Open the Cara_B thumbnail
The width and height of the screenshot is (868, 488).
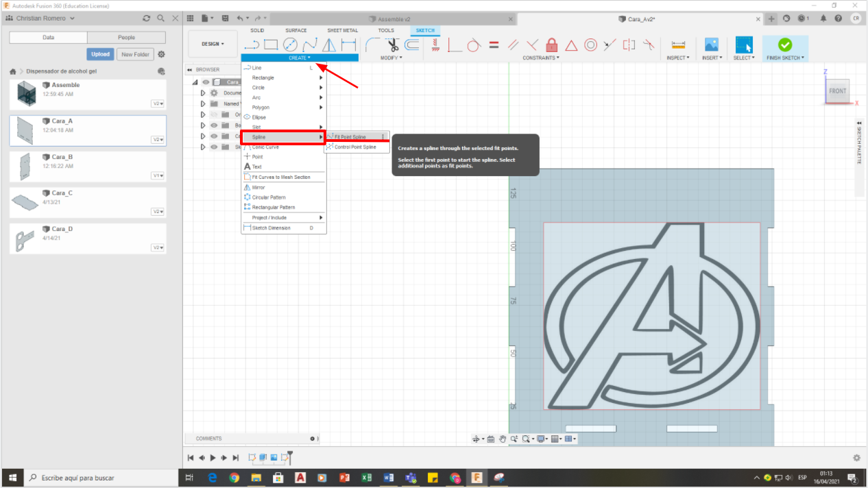point(27,167)
